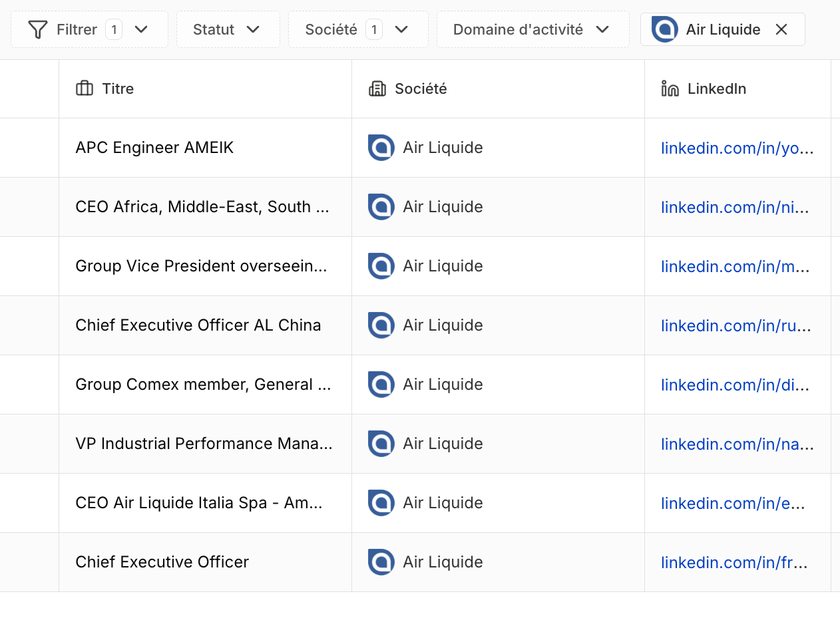Image resolution: width=840 pixels, height=624 pixels.
Task: Click Air Liquide logo in last Chief Executive Officer row
Action: 381,562
